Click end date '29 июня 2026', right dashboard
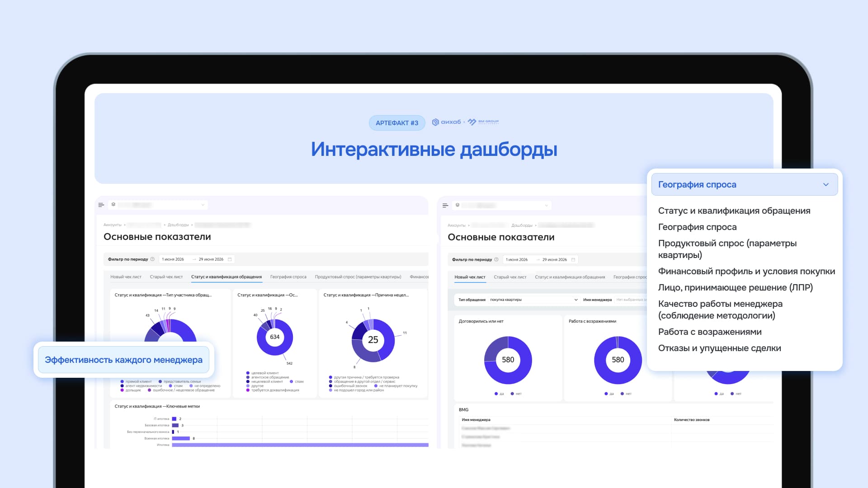The width and height of the screenshot is (868, 488). [555, 260]
